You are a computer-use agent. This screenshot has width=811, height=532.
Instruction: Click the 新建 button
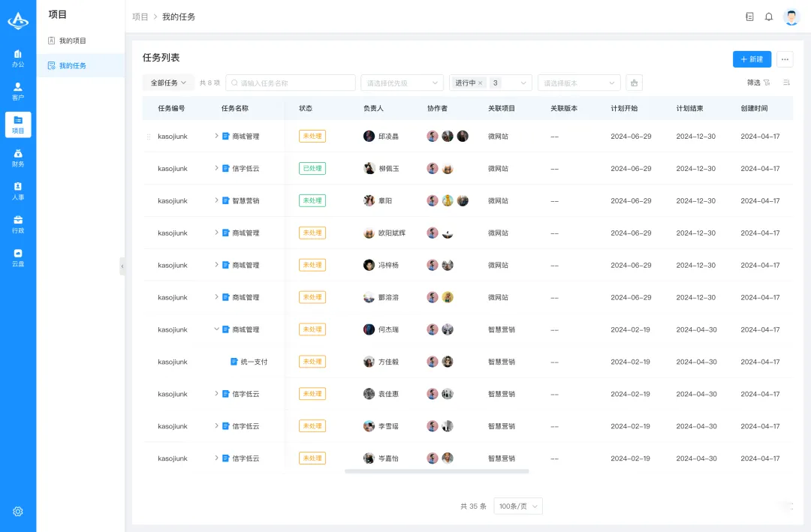point(752,59)
